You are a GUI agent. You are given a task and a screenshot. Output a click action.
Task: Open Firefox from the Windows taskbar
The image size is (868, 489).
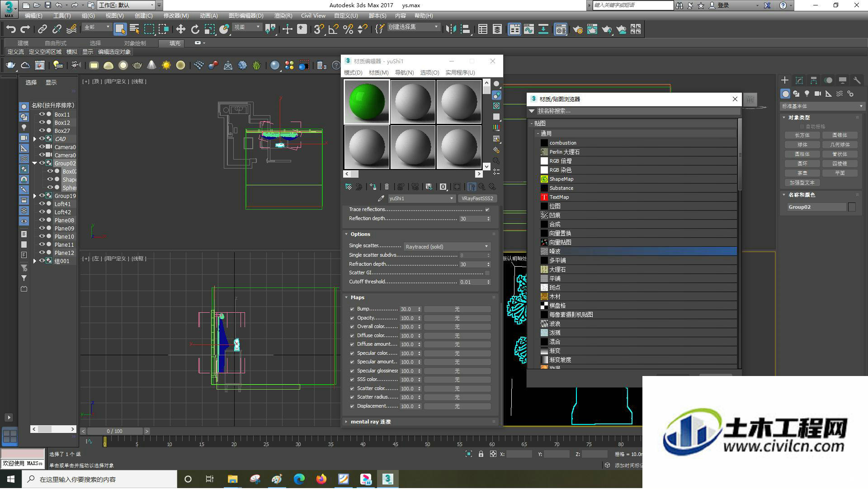tap(321, 479)
